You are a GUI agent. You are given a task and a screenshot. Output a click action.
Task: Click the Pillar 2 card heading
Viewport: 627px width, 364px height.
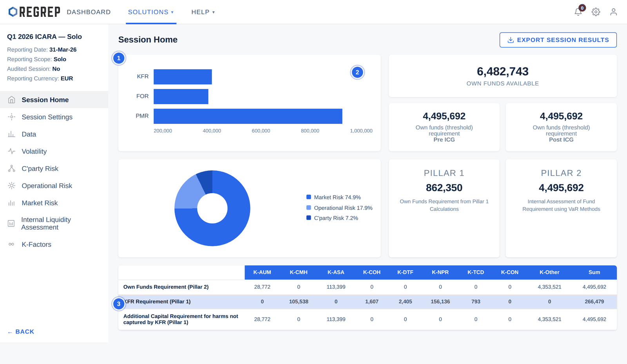click(561, 173)
